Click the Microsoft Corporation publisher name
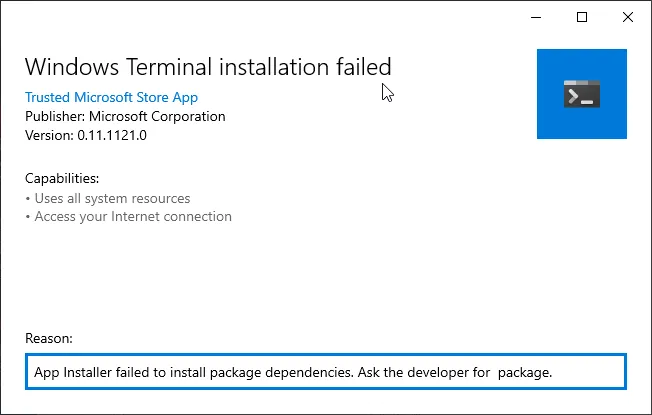 point(158,116)
